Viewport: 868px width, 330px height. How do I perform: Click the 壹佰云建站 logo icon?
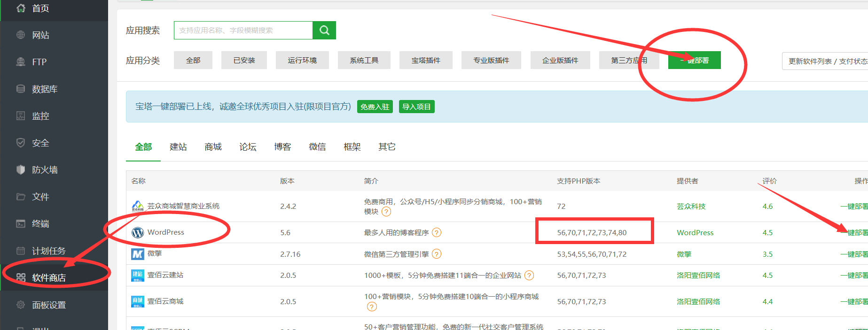click(x=138, y=276)
